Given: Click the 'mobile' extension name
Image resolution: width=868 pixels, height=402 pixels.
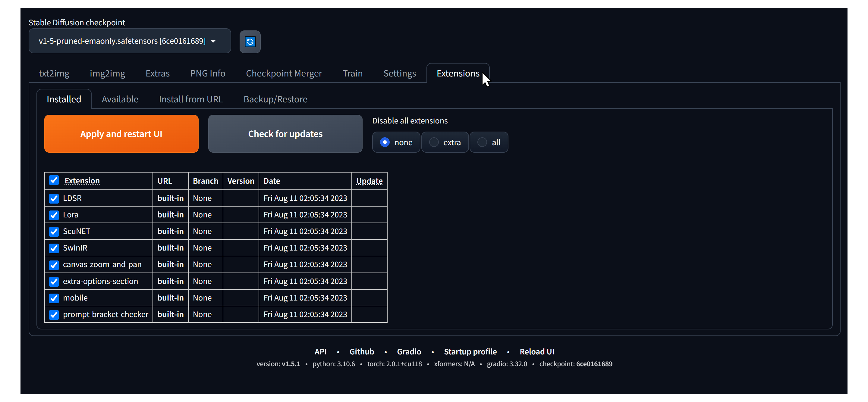Looking at the screenshot, I should (75, 298).
